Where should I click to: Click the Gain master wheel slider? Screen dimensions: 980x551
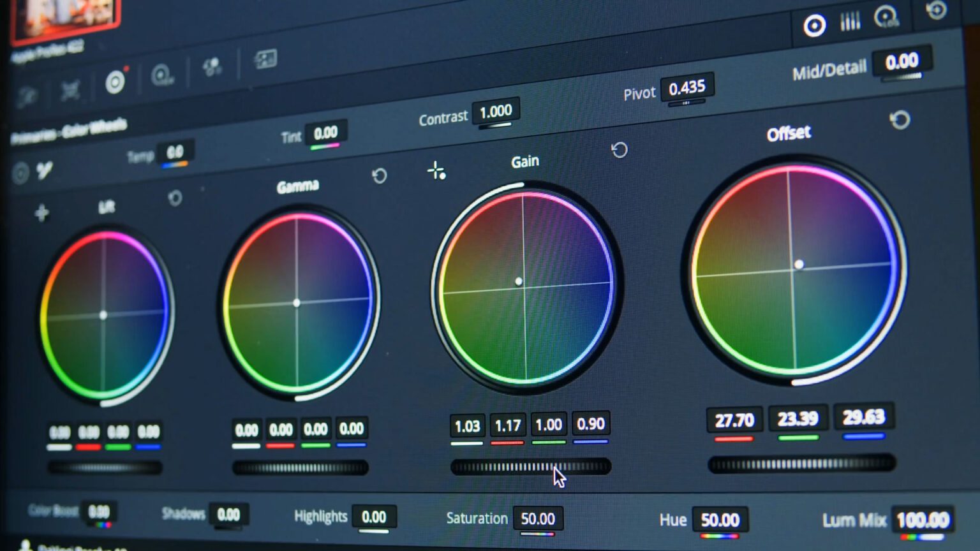[x=530, y=467]
